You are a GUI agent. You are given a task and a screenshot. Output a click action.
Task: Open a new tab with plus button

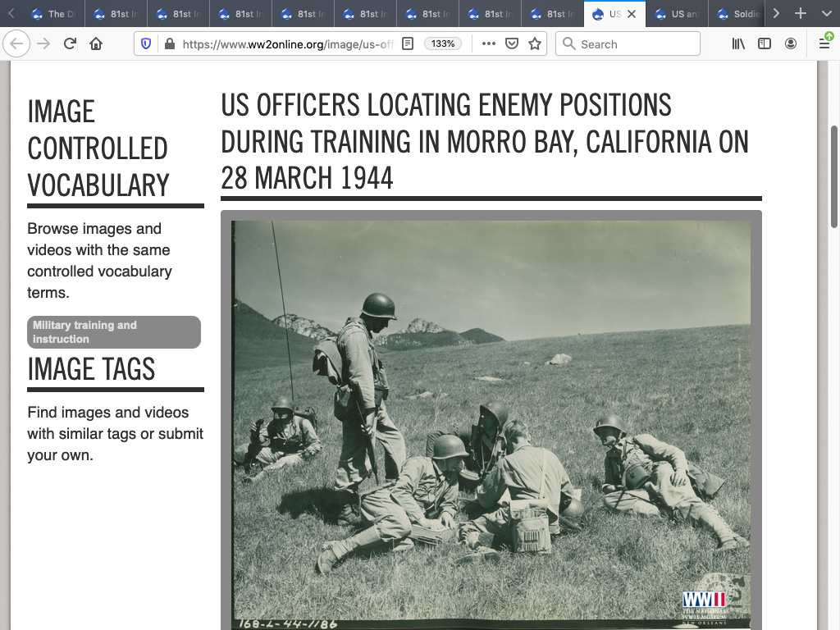pos(801,14)
